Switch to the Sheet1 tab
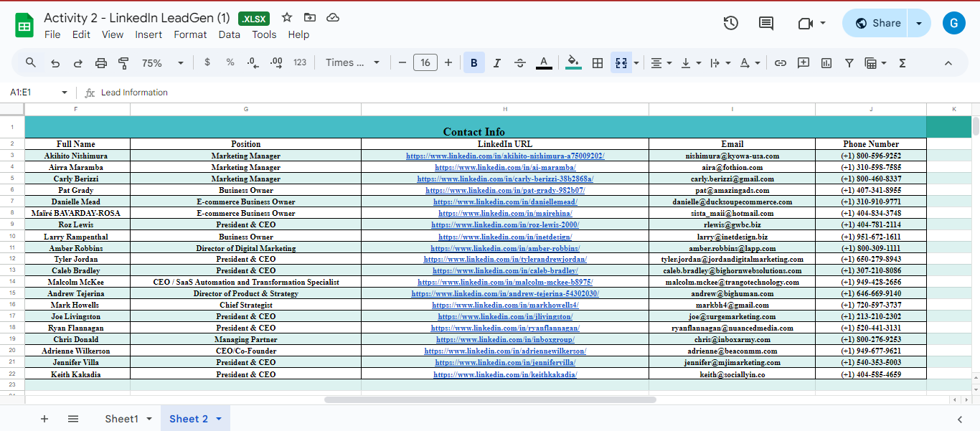The width and height of the screenshot is (980, 431). click(x=121, y=419)
